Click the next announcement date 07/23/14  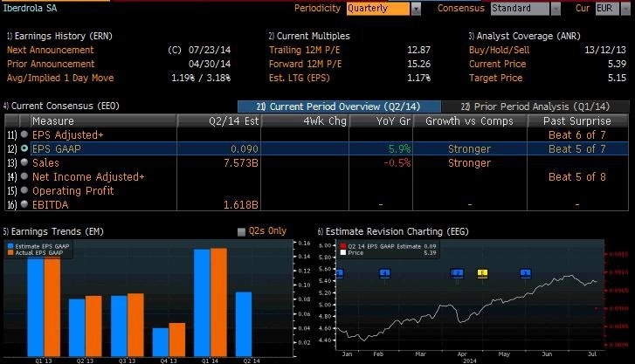pyautogui.click(x=210, y=51)
